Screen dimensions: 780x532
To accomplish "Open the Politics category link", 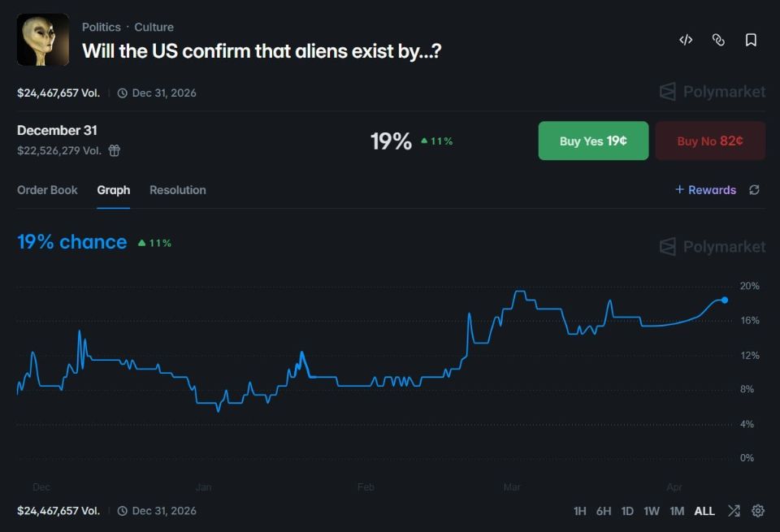I will point(101,26).
